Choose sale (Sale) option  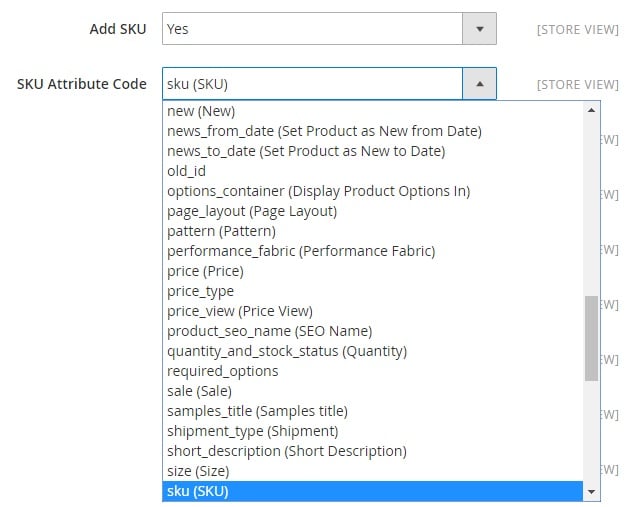373,391
